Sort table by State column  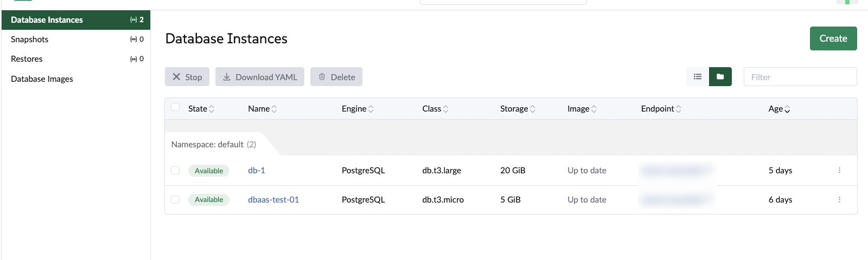click(x=201, y=109)
